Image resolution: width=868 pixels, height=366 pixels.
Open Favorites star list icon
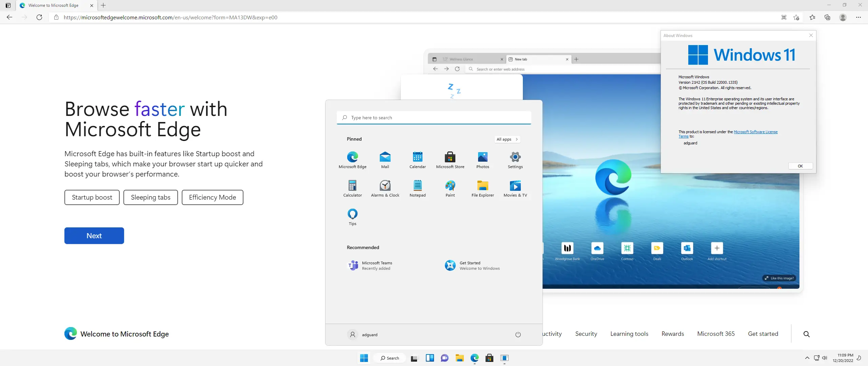click(812, 17)
